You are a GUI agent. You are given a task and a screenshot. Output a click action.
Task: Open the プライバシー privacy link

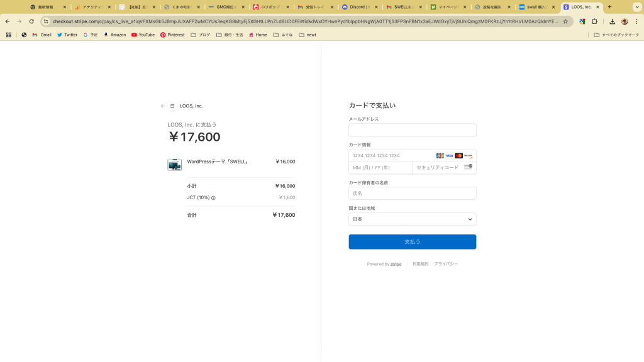click(445, 264)
